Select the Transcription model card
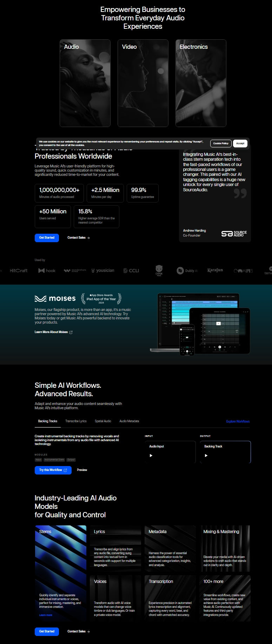This screenshot has height=644, width=272. click(170, 598)
